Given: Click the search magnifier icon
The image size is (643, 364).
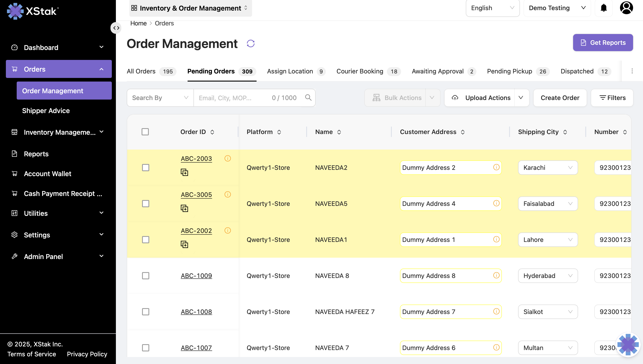Looking at the screenshot, I should point(308,98).
